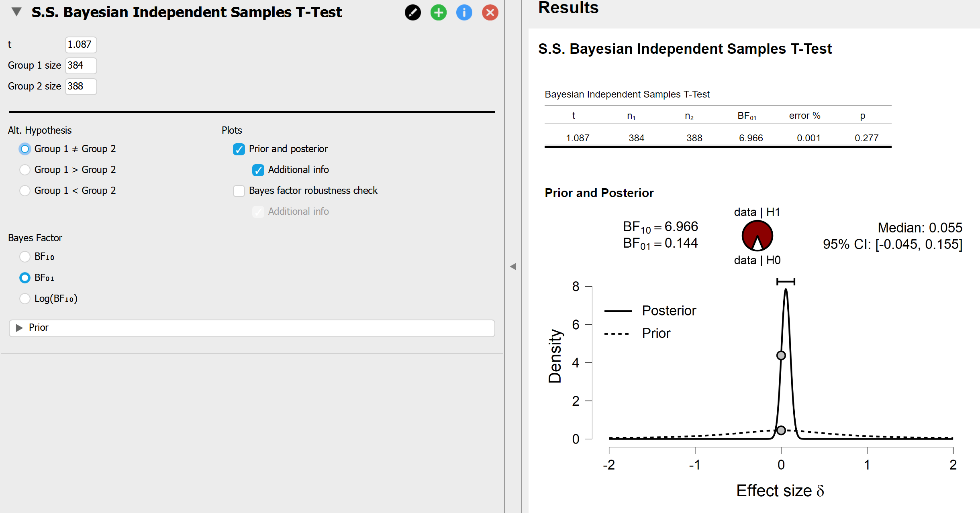Click the green plus icon to duplicate analysis
The image size is (980, 513).
click(438, 12)
